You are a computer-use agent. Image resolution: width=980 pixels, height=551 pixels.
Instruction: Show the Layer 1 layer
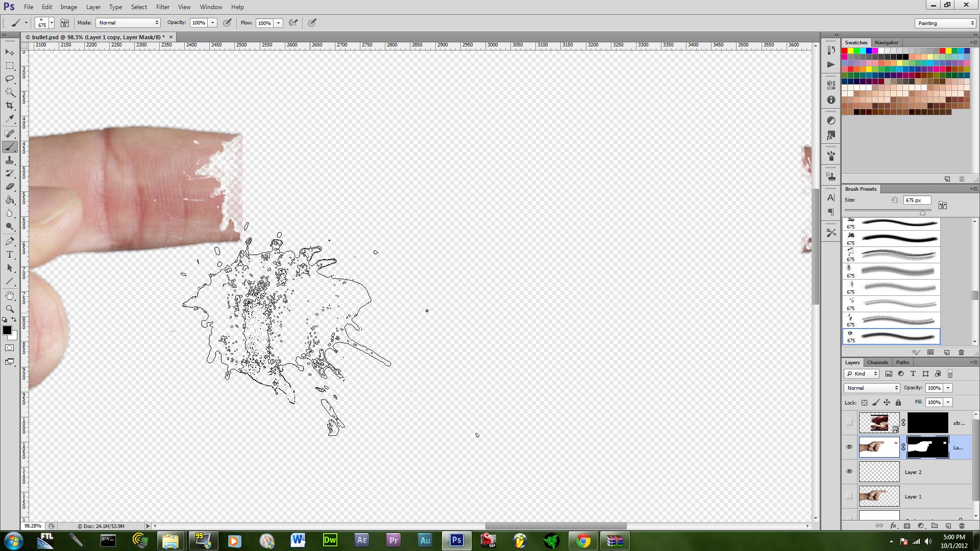(x=849, y=496)
